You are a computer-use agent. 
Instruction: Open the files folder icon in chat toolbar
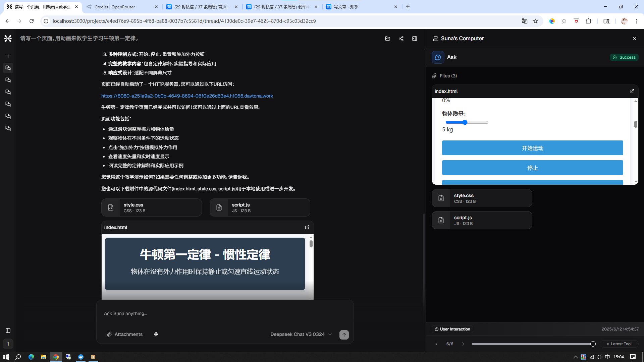click(x=388, y=39)
